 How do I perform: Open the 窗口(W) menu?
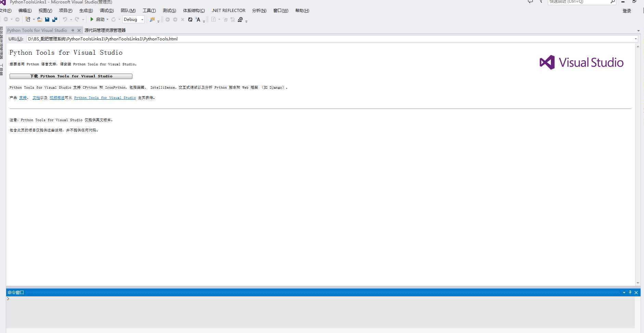(281, 11)
